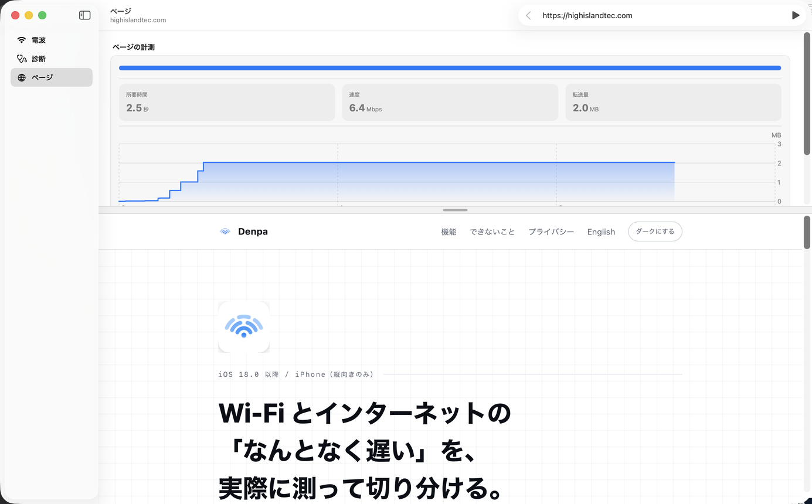Image resolution: width=812 pixels, height=504 pixels.
Task: Click the measurement panel's vertical scrollbar
Action: (x=807, y=94)
